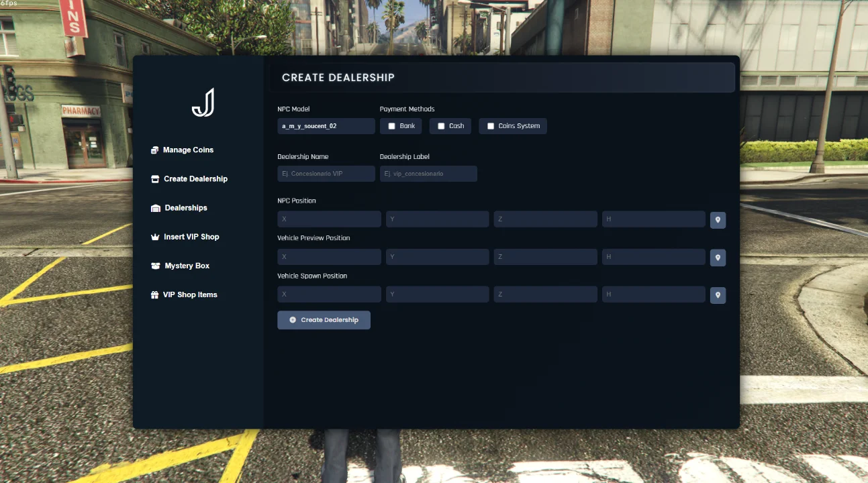Click NPC Position Y field
This screenshot has width=868, height=483.
(437, 219)
